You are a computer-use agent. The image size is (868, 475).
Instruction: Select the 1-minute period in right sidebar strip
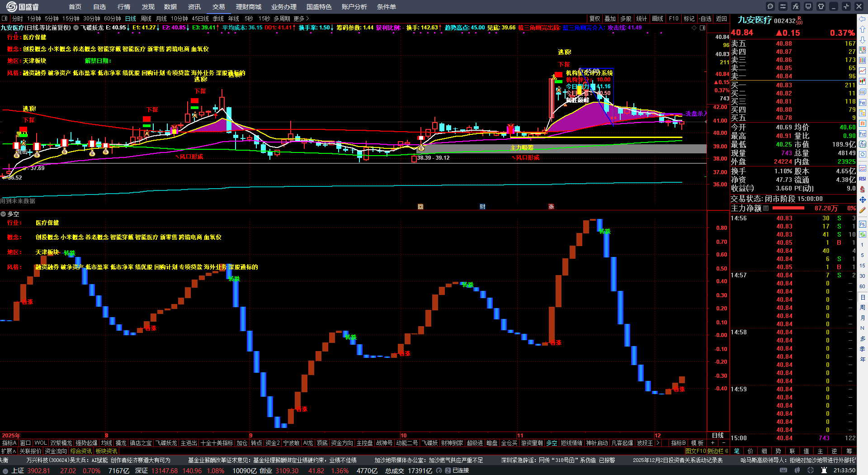point(862,245)
